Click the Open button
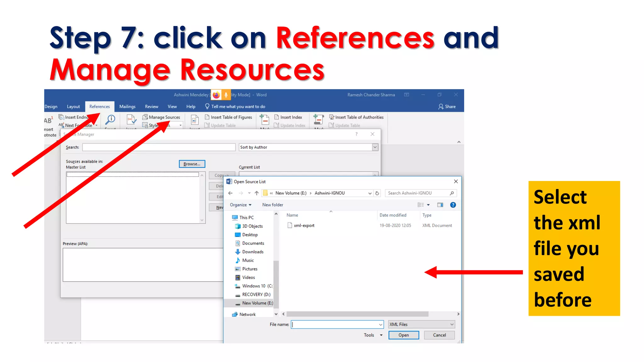Image resolution: width=644 pixels, height=362 pixels. click(404, 335)
